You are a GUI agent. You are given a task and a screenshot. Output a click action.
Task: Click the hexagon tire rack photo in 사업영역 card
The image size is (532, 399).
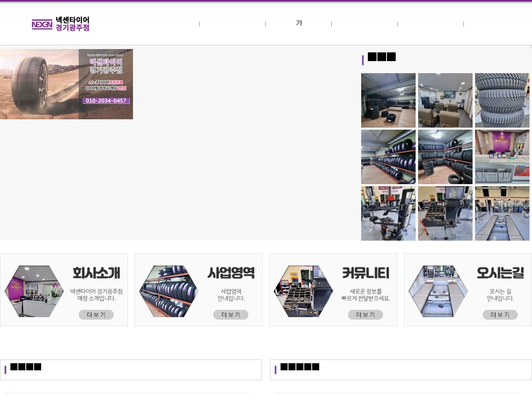coord(169,291)
